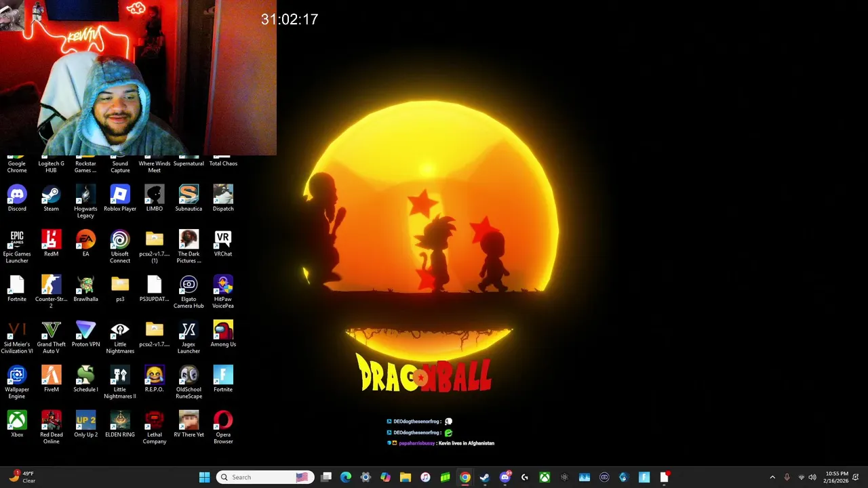
Task: Show hidden system tray icons
Action: click(x=772, y=477)
